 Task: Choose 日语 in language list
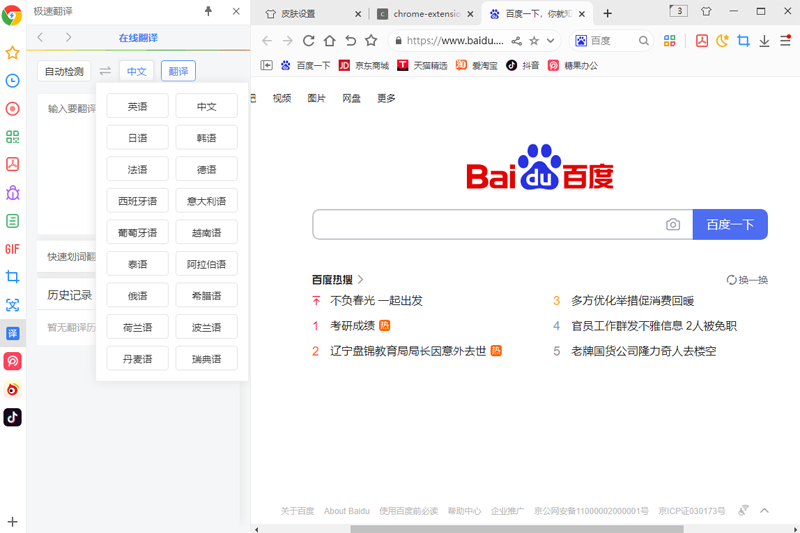[x=137, y=138]
